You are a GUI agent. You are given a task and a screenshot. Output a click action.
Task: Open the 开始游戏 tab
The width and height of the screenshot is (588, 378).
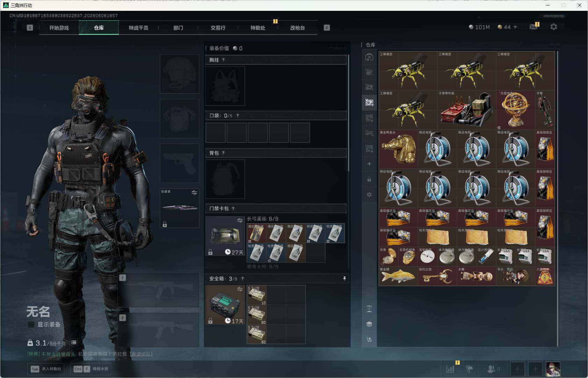(59, 28)
